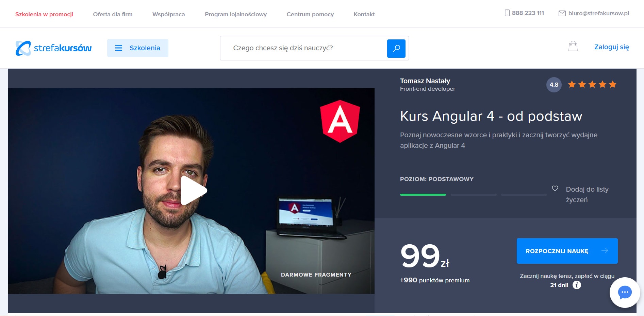Focus the 'Czego chcesz się dziś nauczyć?' field
Viewport: 644px width, 316px height.
[x=303, y=48]
